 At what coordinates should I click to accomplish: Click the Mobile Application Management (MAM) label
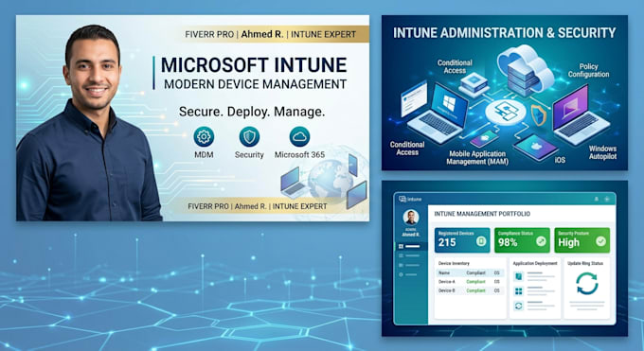point(477,158)
